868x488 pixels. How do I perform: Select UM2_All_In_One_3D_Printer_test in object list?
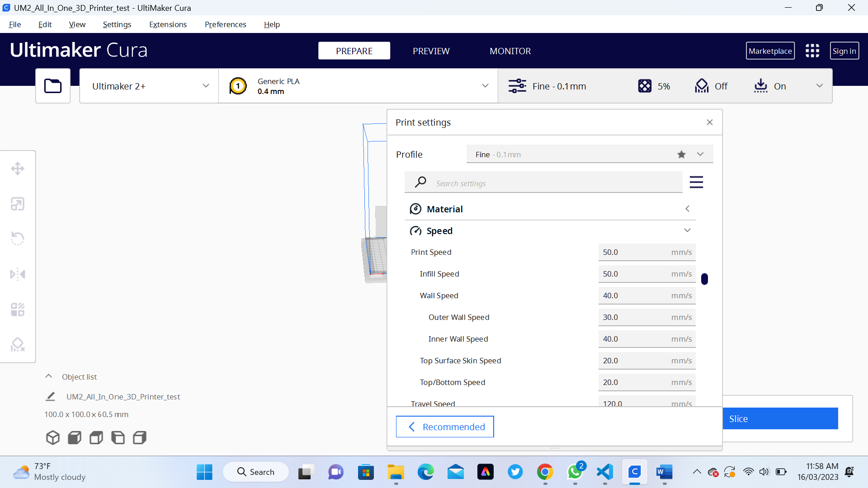123,397
